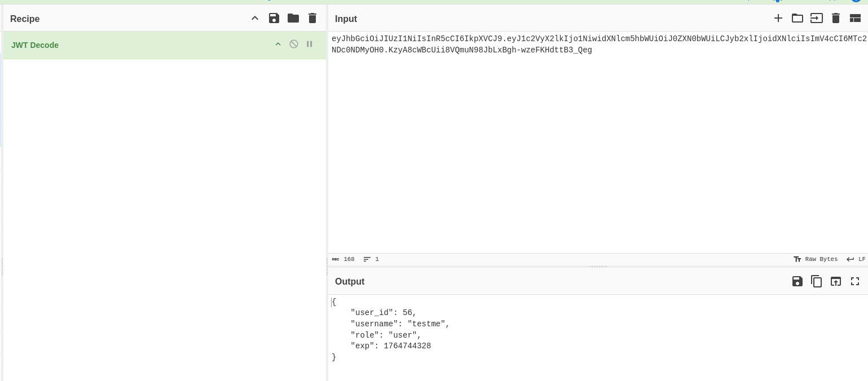868x381 pixels.
Task: Save output to file
Action: click(797, 281)
